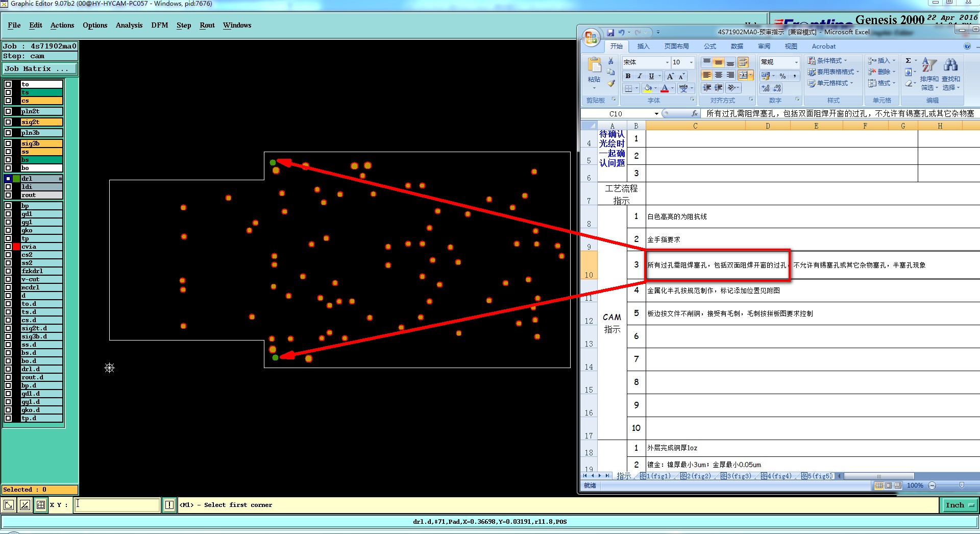Open the font name dropdown in Excel
The width and height of the screenshot is (980, 534).
(667, 62)
